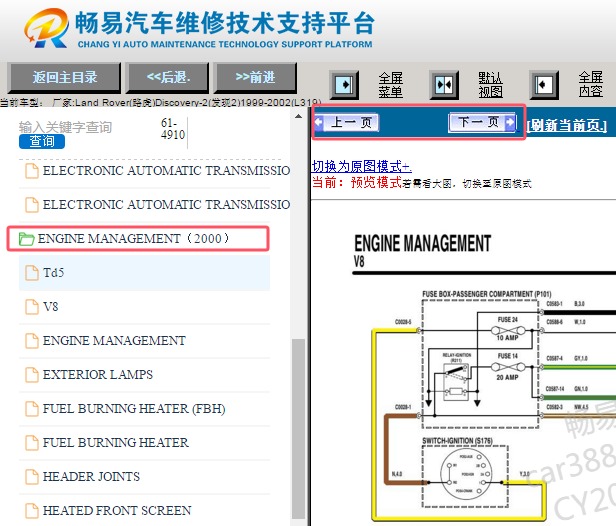
Task: Click the full-screen content arrow icon
Action: [544, 84]
